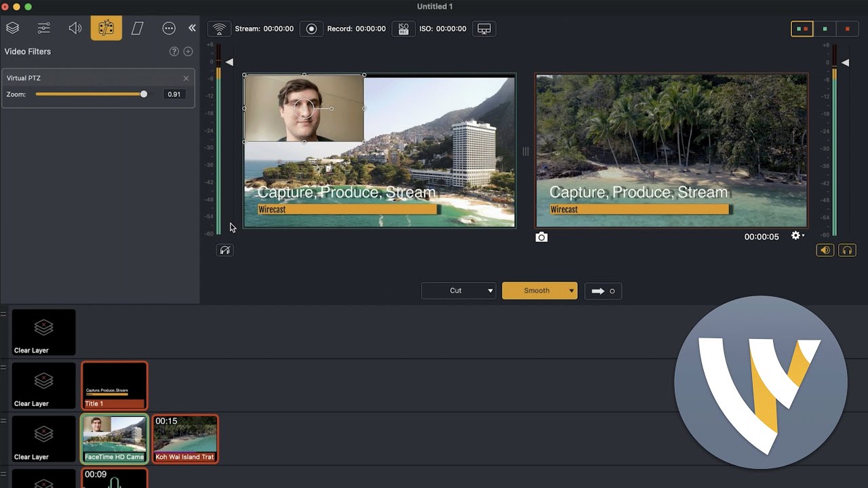Viewport: 868px width, 488px height.
Task: Click the live audio level triangle marker
Action: coord(845,62)
